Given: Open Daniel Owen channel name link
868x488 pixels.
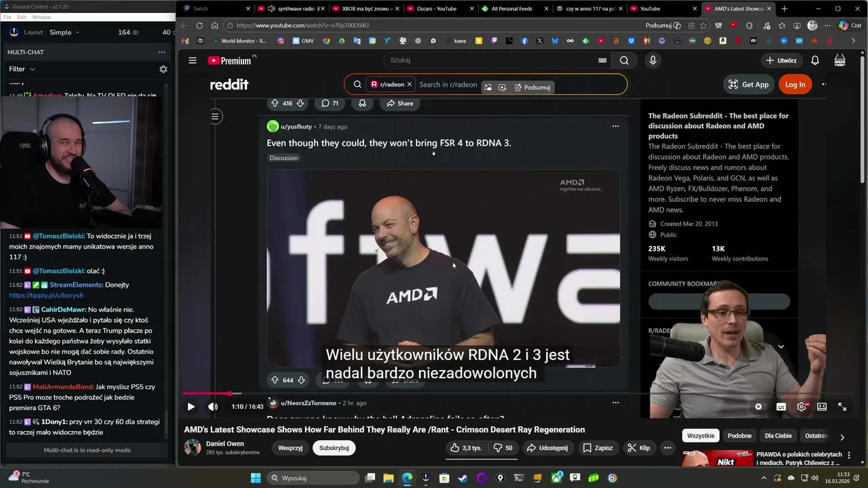Looking at the screenshot, I should [225, 444].
